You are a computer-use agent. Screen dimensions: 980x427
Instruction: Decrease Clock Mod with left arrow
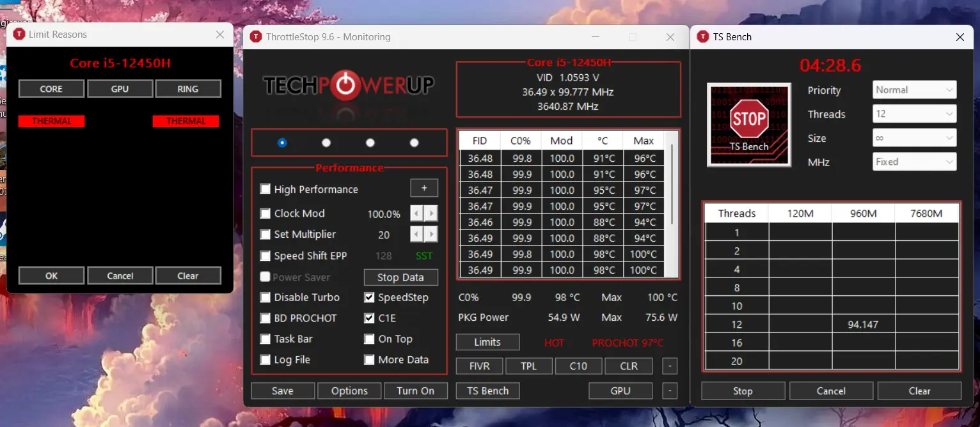pos(416,213)
